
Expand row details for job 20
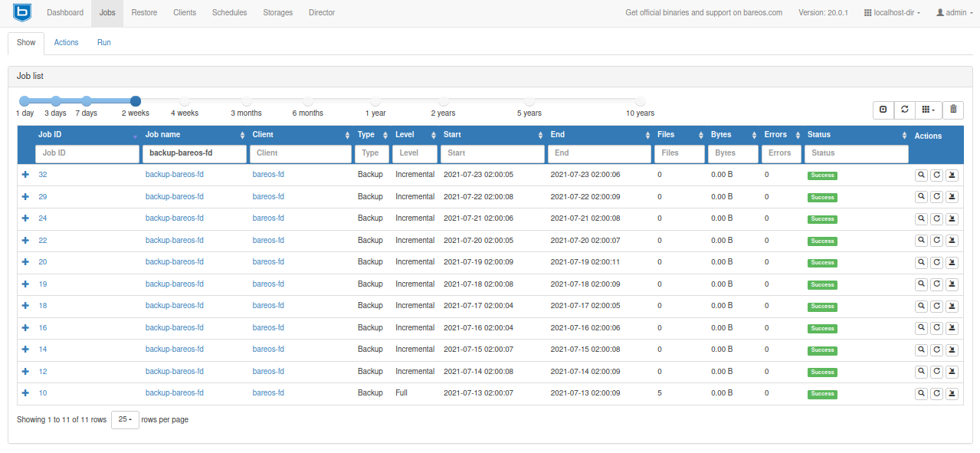pyautogui.click(x=25, y=262)
